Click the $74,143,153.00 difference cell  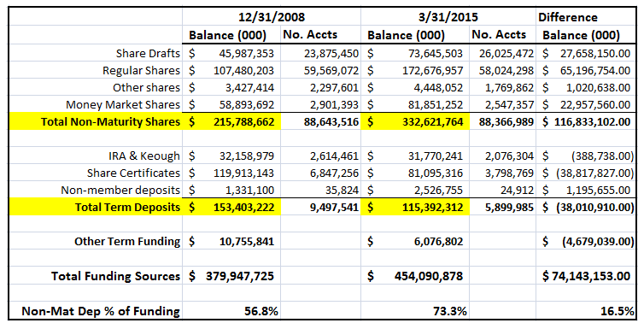(585, 276)
